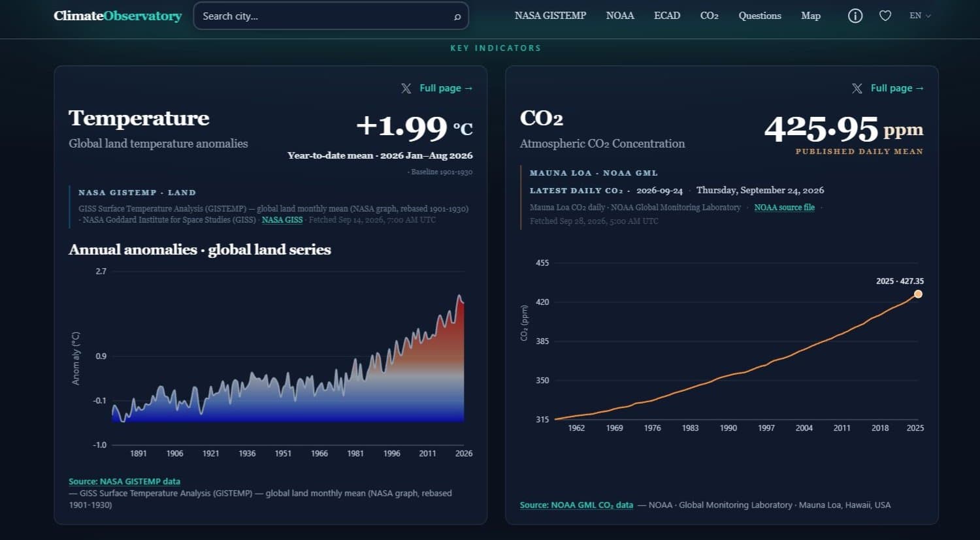Image resolution: width=980 pixels, height=540 pixels.
Task: Click the 'KEY INDICATORS' label
Action: 496,48
